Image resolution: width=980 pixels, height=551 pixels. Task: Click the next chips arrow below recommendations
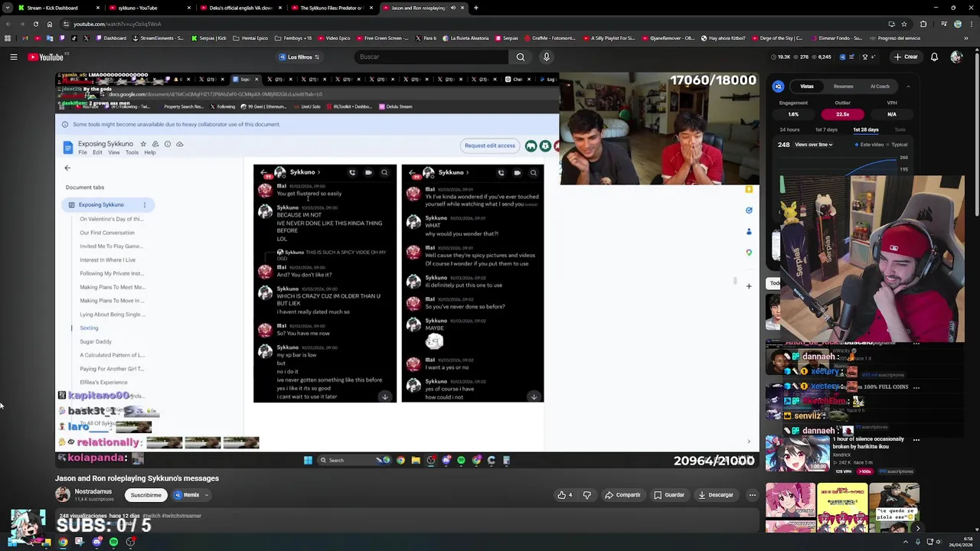coord(918,528)
